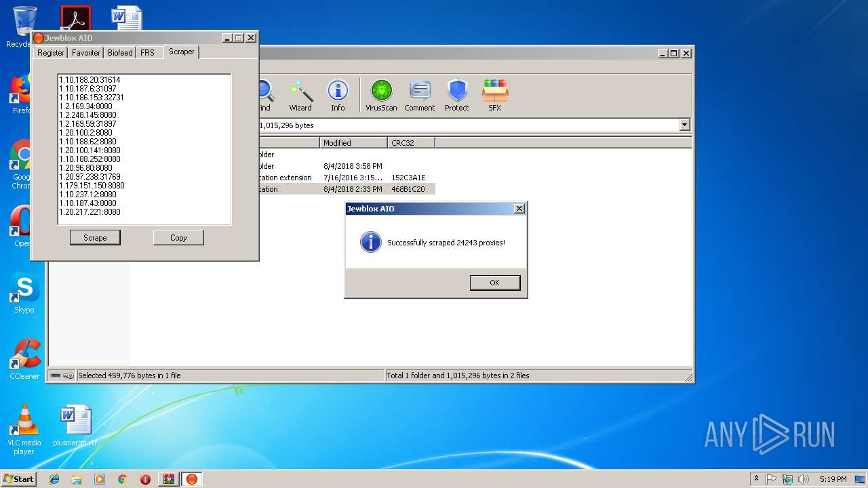Click the "Total 1 folder" status text
This screenshot has width=868, height=488.
(x=458, y=375)
